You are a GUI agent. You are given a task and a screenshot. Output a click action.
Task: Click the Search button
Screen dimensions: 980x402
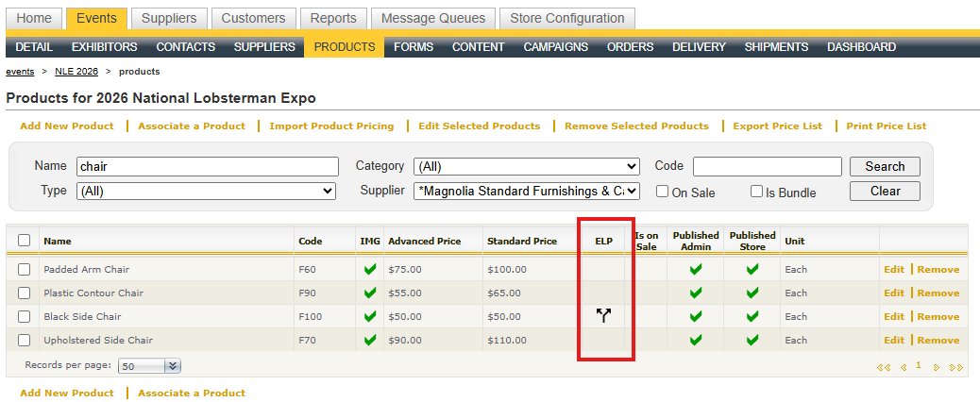pyautogui.click(x=885, y=166)
